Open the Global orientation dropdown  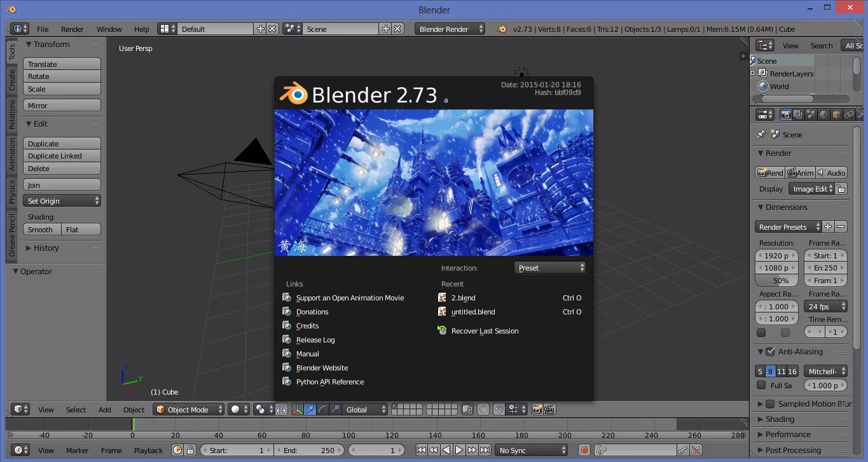click(x=365, y=409)
